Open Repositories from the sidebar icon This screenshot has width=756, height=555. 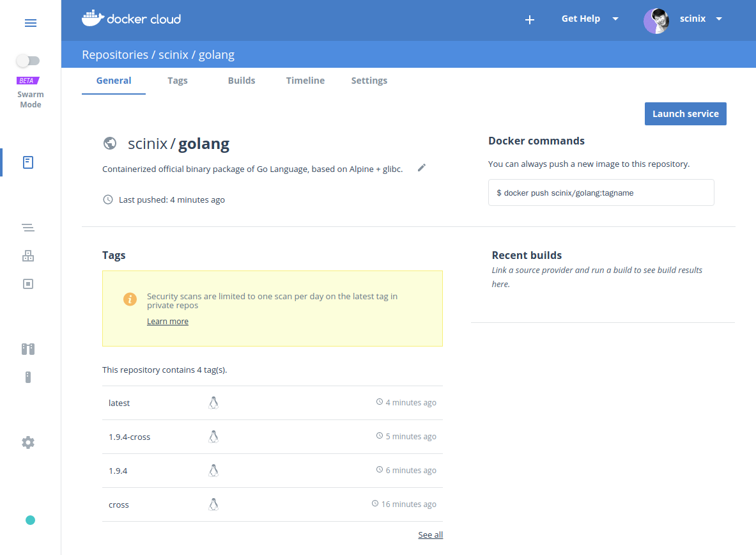[x=28, y=162]
